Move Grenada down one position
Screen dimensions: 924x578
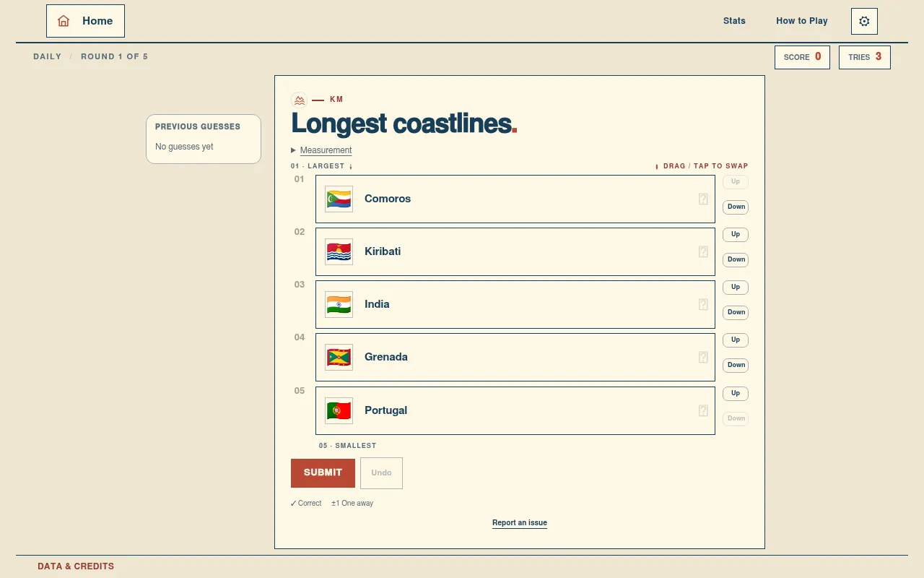pyautogui.click(x=736, y=365)
